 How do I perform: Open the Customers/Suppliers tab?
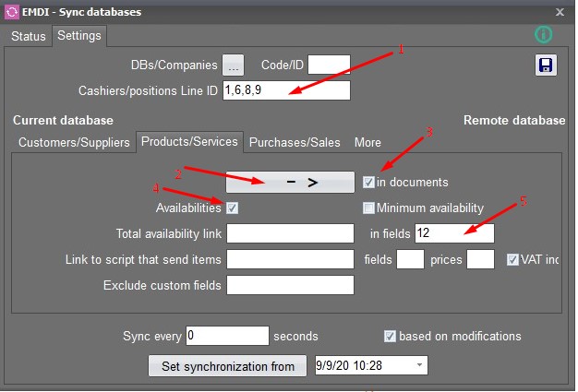[74, 142]
